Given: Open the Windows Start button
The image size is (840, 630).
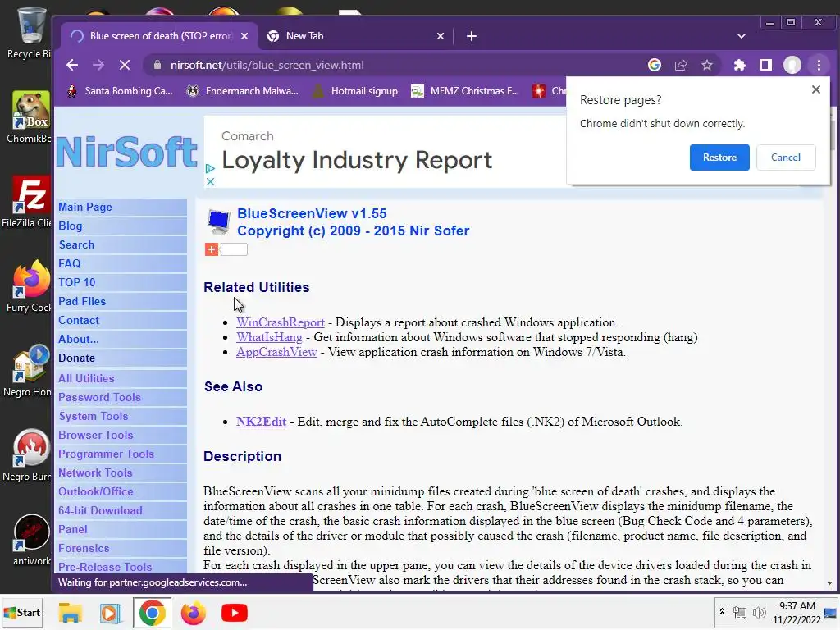Looking at the screenshot, I should [x=22, y=613].
